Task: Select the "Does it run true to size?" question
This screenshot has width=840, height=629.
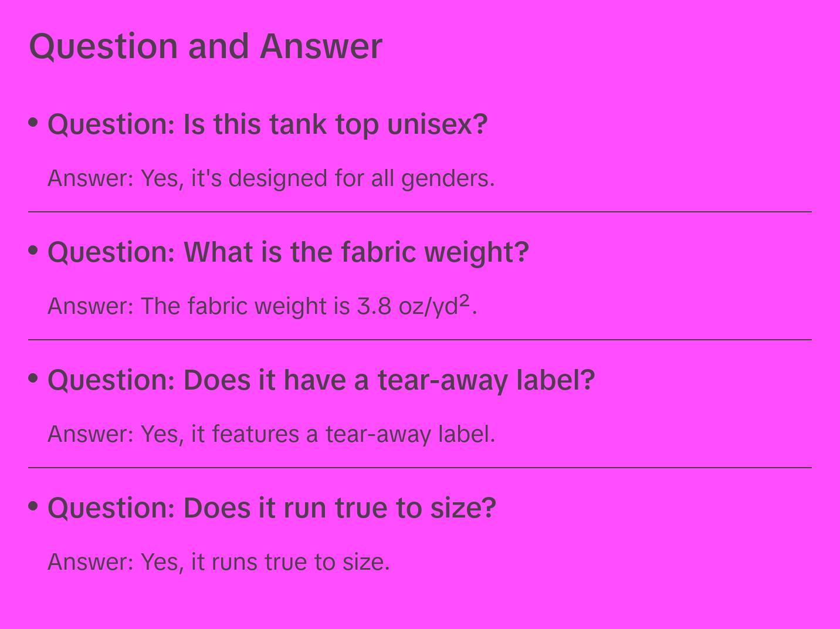Action: (x=272, y=508)
